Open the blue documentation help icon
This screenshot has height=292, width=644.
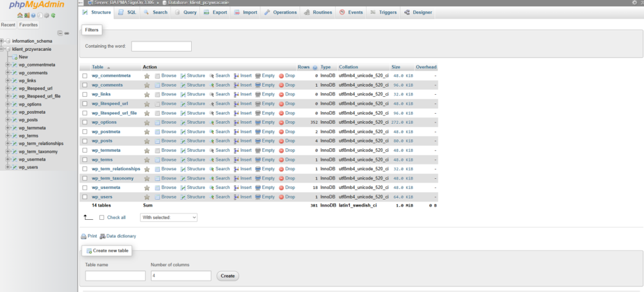pyautogui.click(x=33, y=15)
